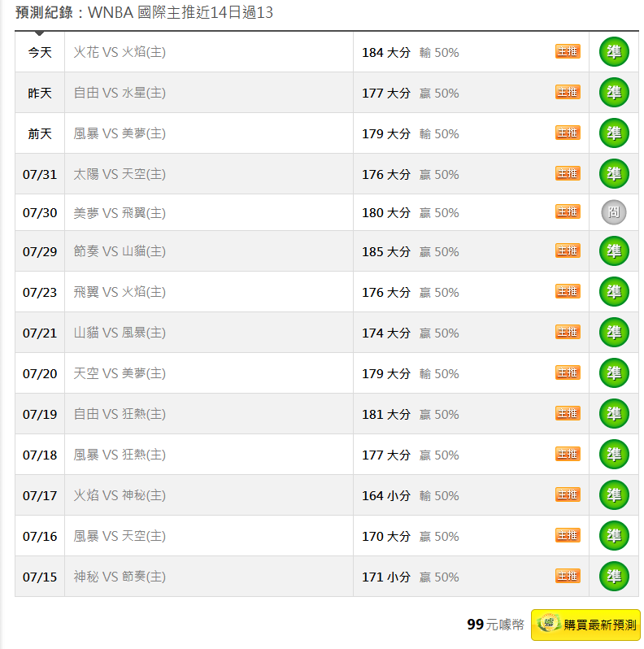Select the 07/19 date cell
644x649 pixels.
coord(40,414)
